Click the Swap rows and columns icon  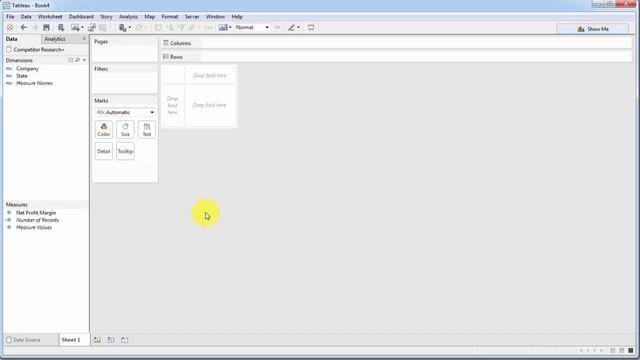[158, 27]
